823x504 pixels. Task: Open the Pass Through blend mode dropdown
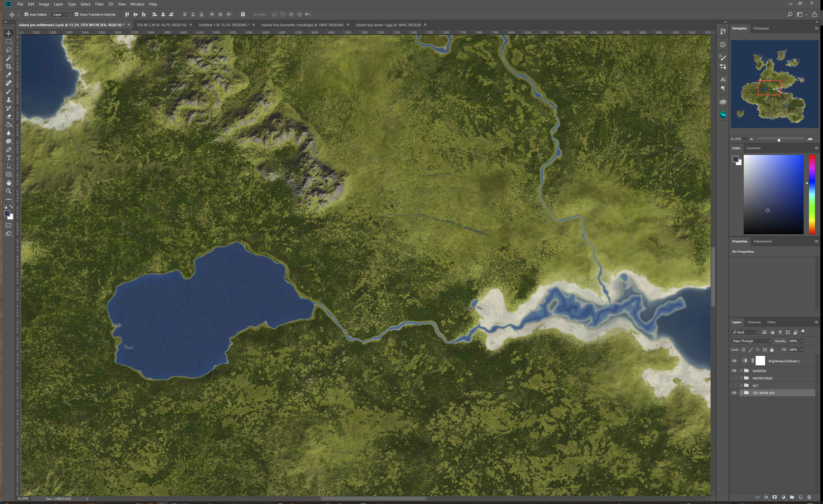(x=752, y=341)
